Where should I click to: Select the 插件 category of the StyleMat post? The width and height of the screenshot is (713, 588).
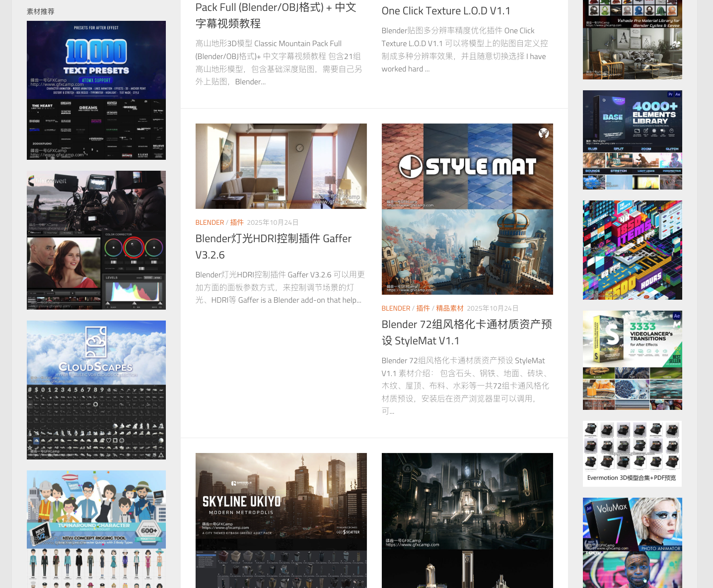click(423, 309)
